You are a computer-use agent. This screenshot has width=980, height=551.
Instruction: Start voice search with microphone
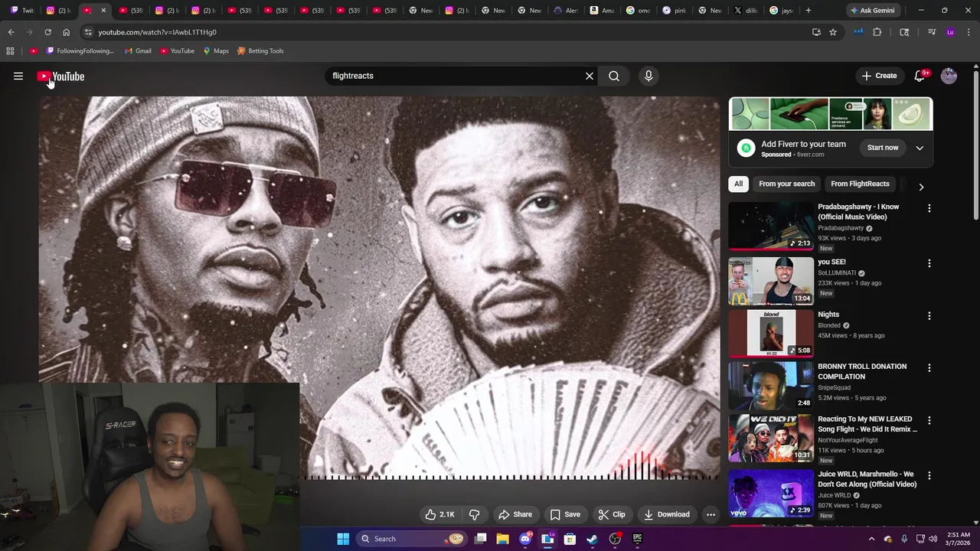(648, 76)
